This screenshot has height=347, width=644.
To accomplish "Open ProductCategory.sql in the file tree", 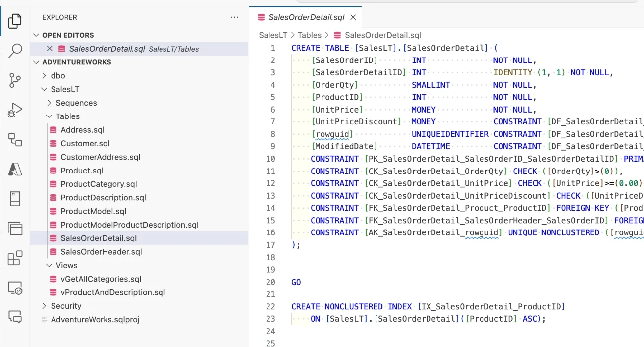I will [99, 184].
